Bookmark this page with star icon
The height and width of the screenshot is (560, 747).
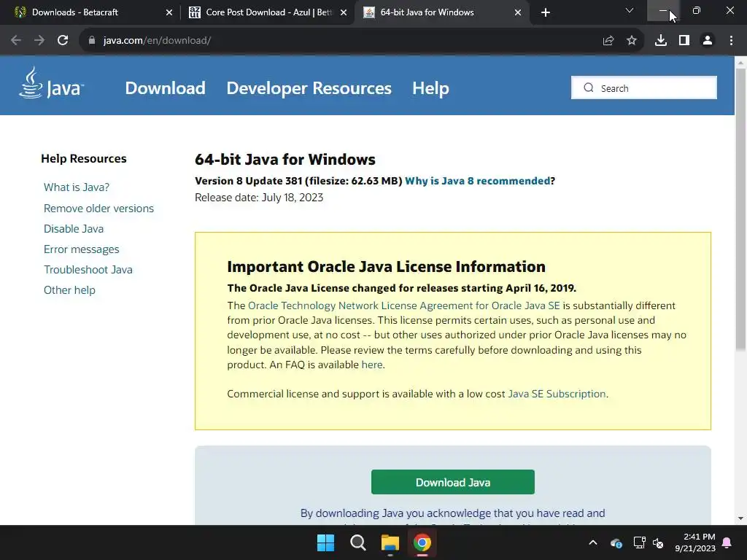click(631, 41)
